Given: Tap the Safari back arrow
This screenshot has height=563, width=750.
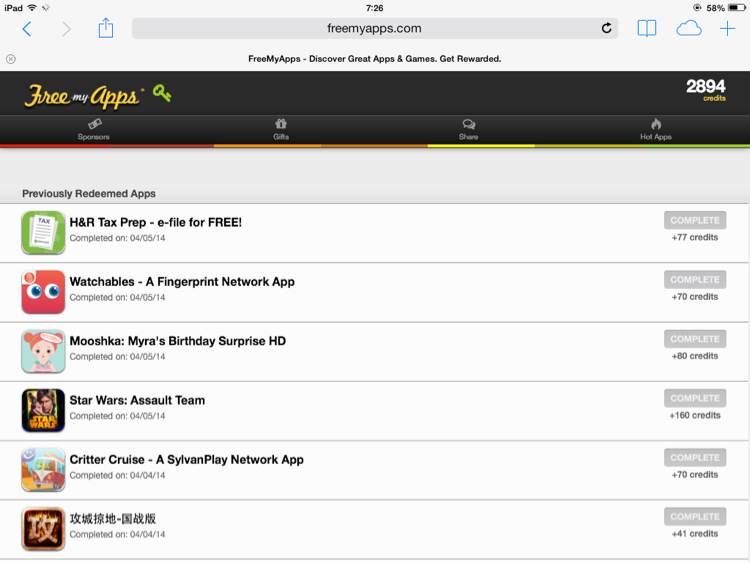Looking at the screenshot, I should click(x=27, y=29).
